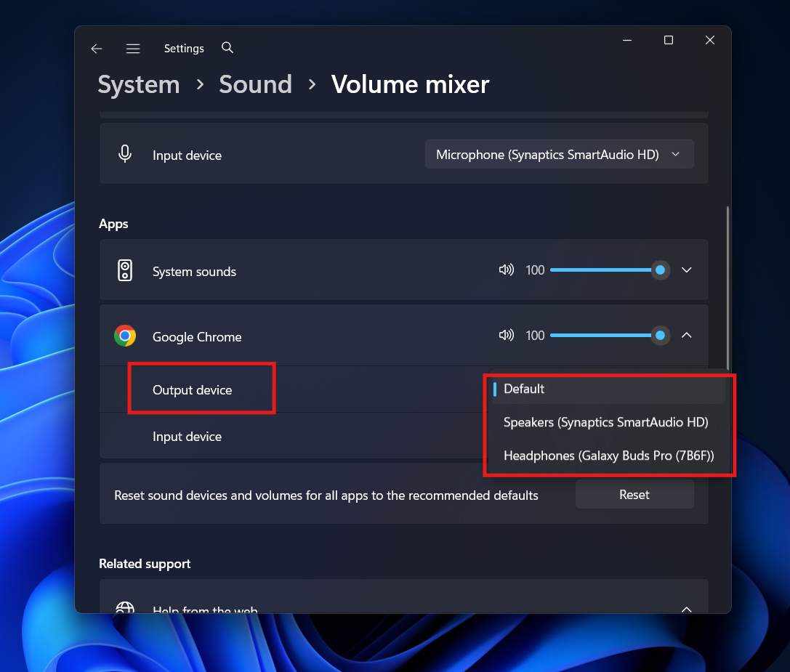Navigate to Sound settings breadcrumb
790x672 pixels.
tap(254, 84)
